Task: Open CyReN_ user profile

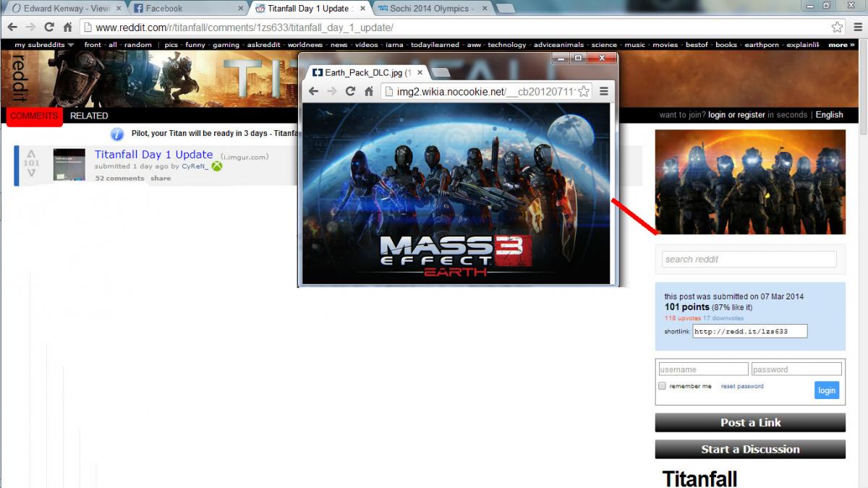Action: [x=195, y=166]
